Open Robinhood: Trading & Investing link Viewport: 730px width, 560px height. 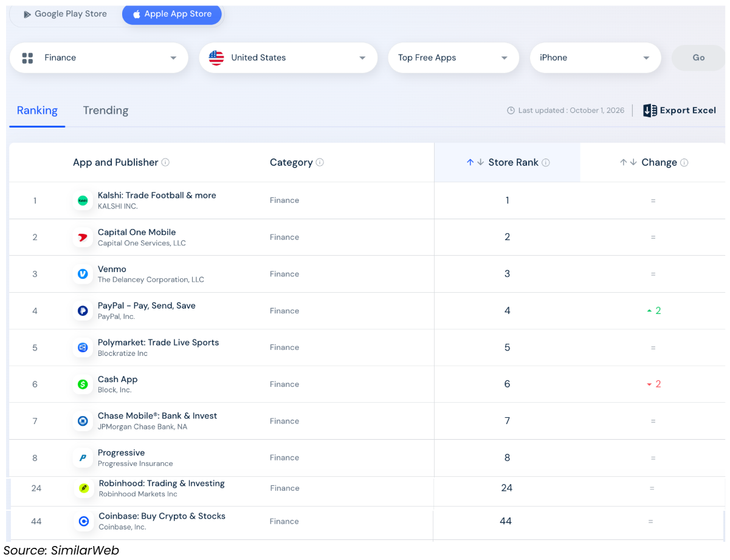click(x=162, y=483)
